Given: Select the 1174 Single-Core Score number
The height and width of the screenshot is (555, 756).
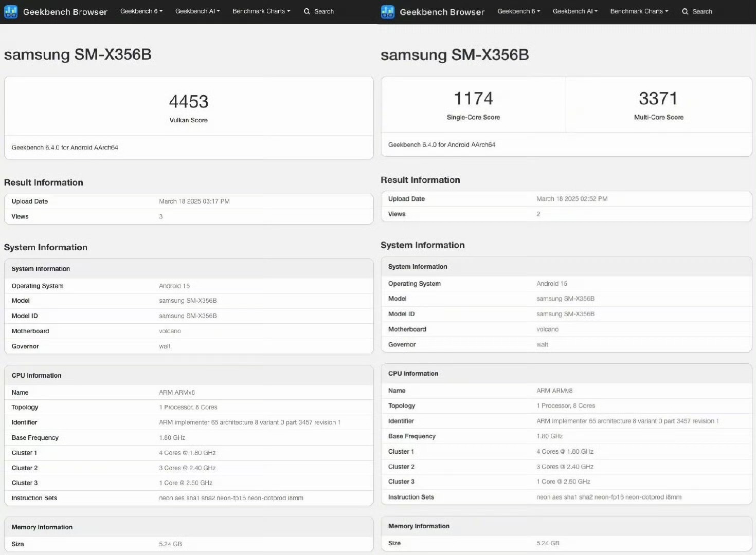Looking at the screenshot, I should (x=473, y=99).
